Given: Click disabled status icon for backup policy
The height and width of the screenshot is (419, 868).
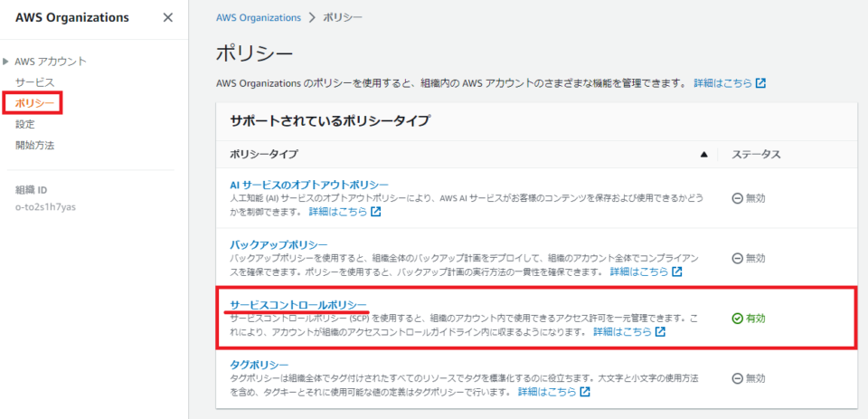Looking at the screenshot, I should pyautogui.click(x=737, y=258).
